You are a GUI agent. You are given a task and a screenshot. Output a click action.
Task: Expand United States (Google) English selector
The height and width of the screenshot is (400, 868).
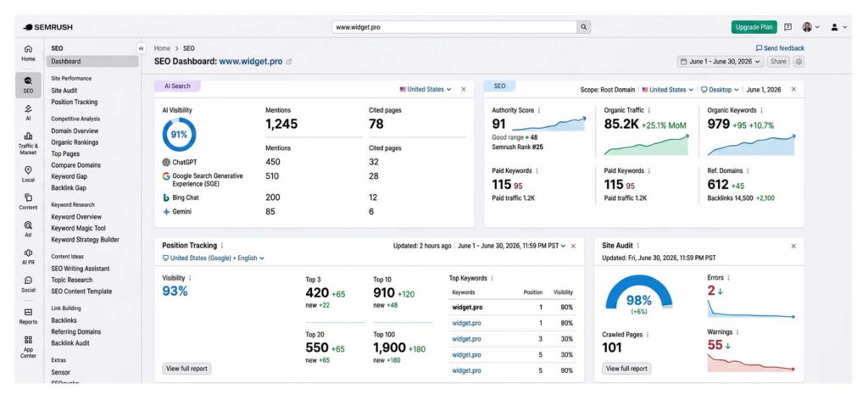pyautogui.click(x=213, y=258)
